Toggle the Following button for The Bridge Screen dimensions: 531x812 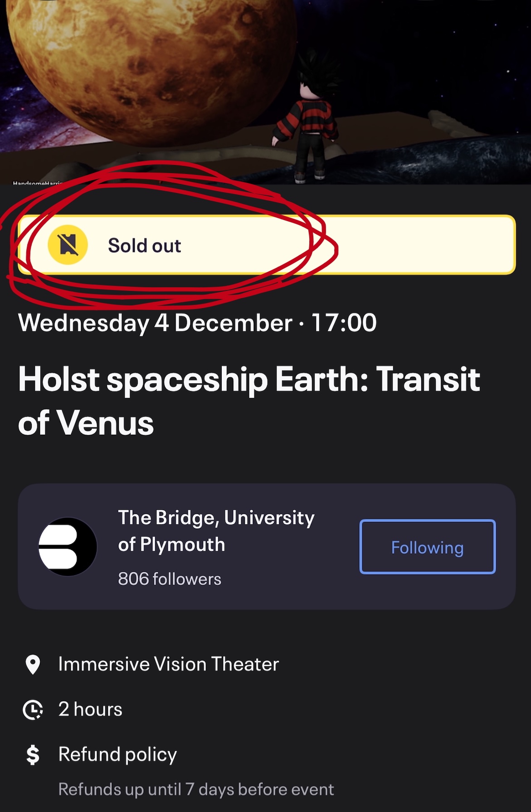pos(427,547)
